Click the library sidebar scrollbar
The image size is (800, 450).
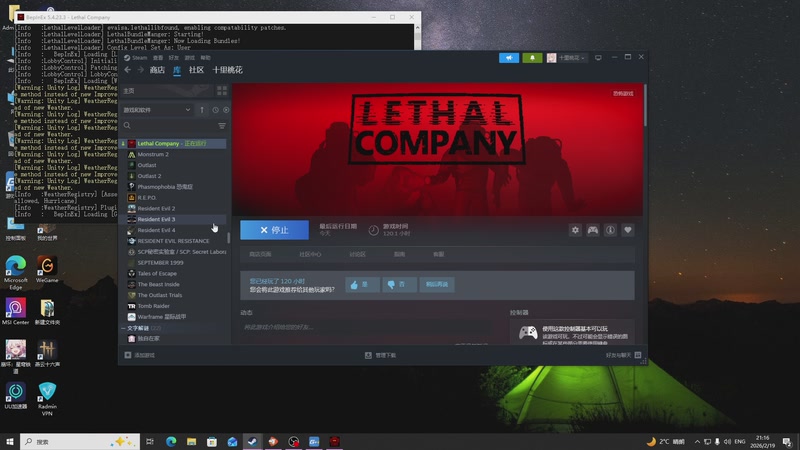coord(229,237)
